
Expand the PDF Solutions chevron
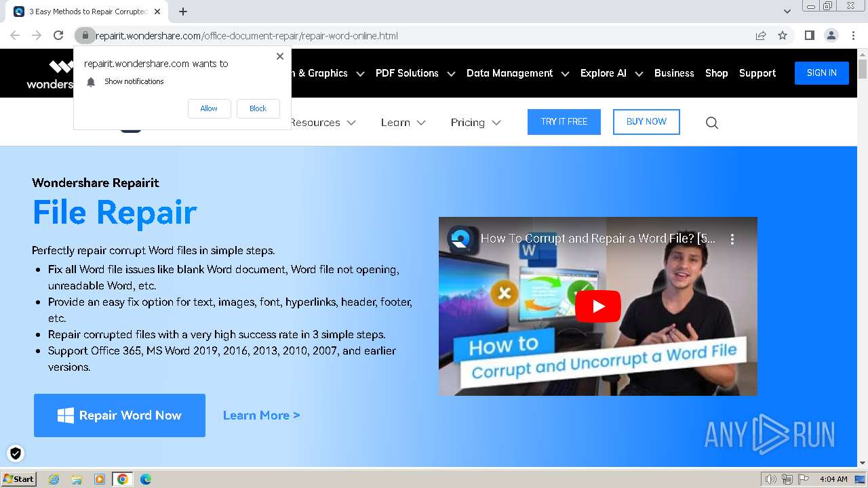pos(451,74)
